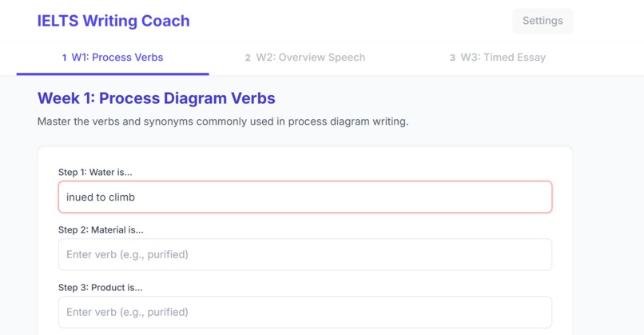Viewport: 644px width, 335px height.
Task: Click the number 3 badge on third tab
Action: tap(452, 58)
